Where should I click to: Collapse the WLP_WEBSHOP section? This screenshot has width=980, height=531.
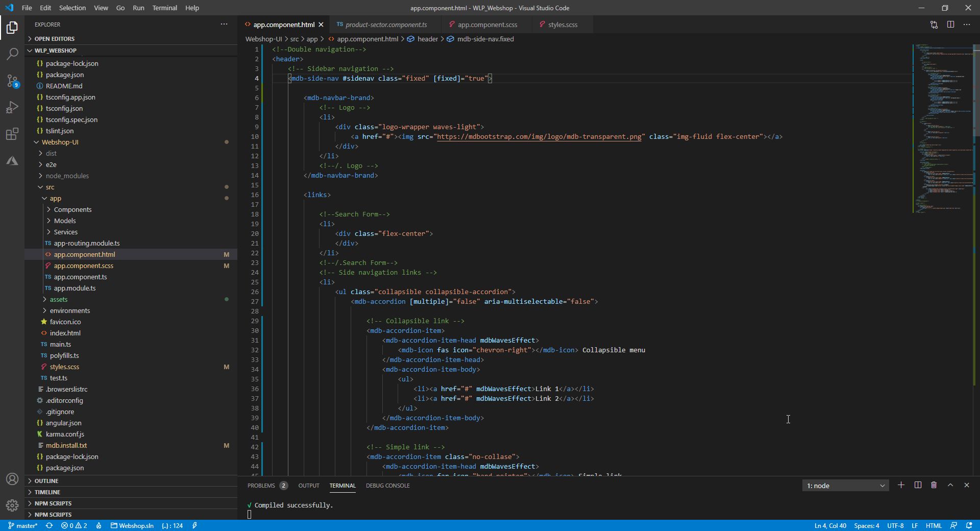click(x=56, y=51)
